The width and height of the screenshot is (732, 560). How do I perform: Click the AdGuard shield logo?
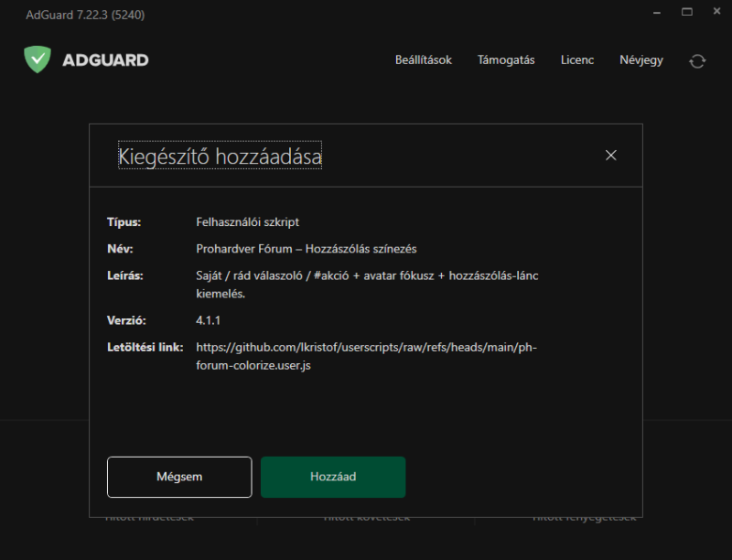pyautogui.click(x=38, y=59)
